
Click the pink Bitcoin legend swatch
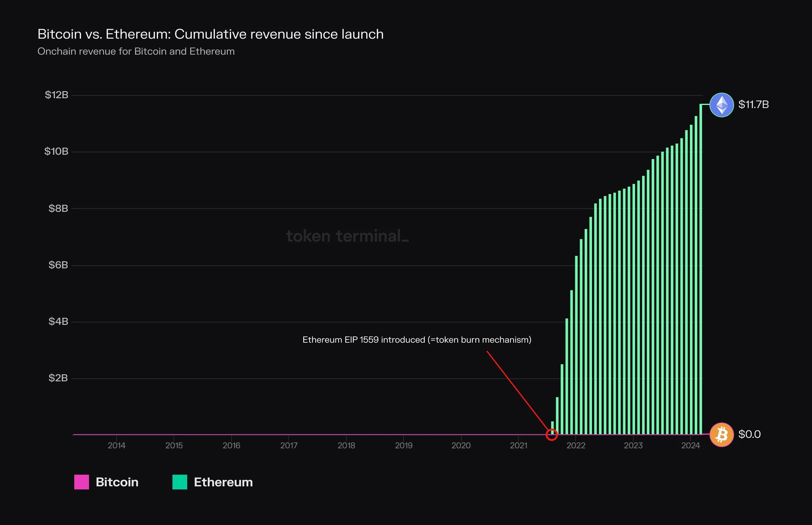click(x=82, y=482)
